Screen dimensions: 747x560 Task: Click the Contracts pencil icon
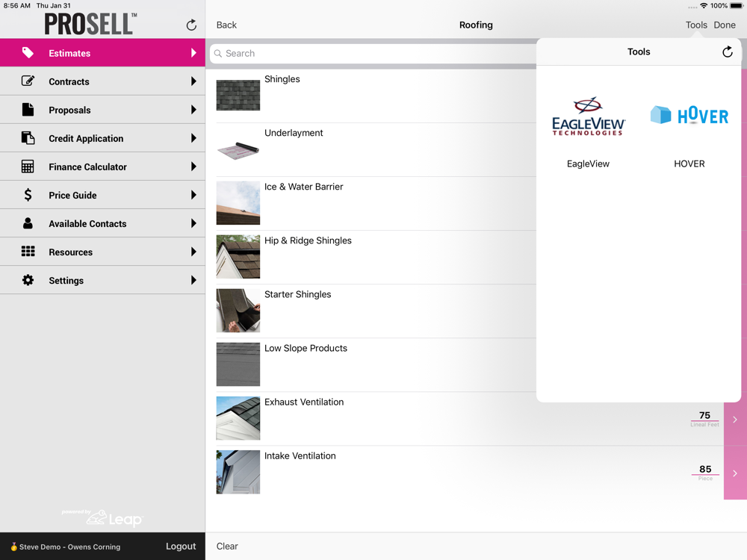pyautogui.click(x=28, y=81)
